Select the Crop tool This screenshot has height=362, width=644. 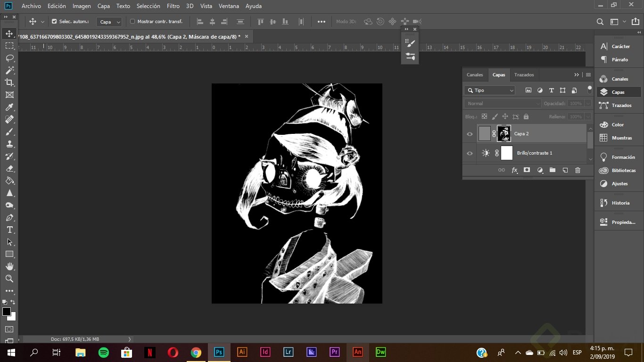click(x=9, y=82)
